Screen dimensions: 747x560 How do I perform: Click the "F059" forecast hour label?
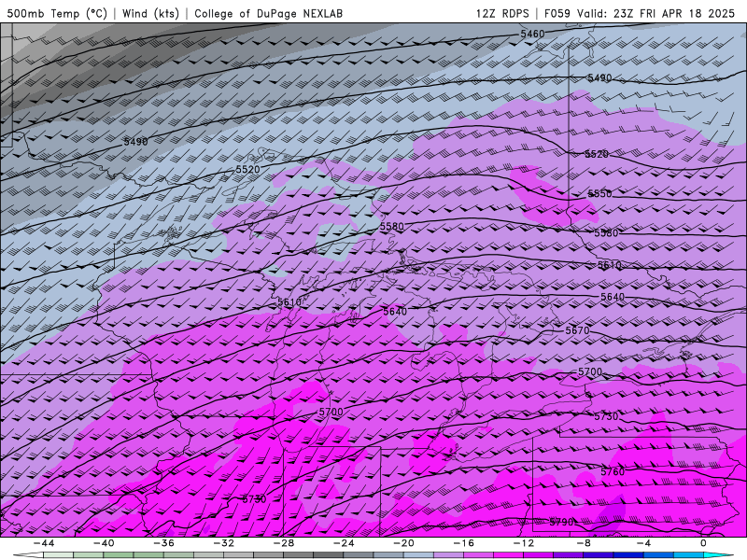557,13
